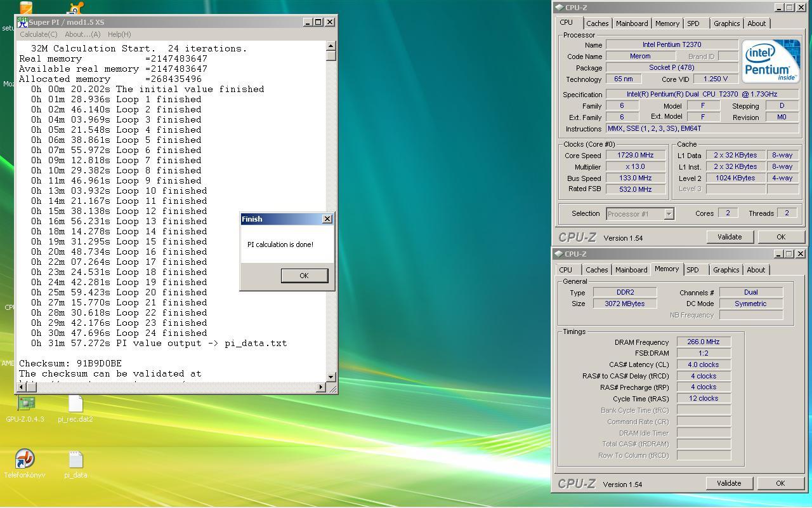The image size is (812, 508).
Task: Switch to Mainboard tab in top CPU-Z
Action: click(632, 23)
